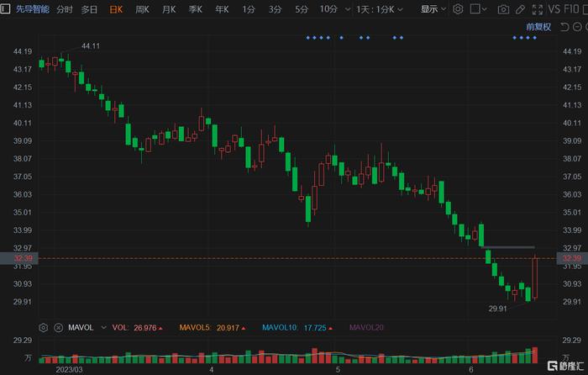Open the 显示 display dropdown
The image size is (588, 375).
(433, 9)
